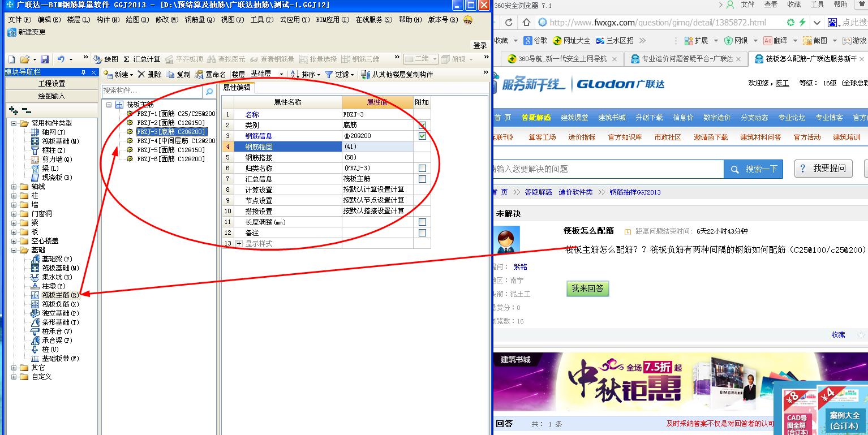The height and width of the screenshot is (435, 868).
Task: Select 梁(L) under common component types
Action: pyautogui.click(x=45, y=169)
